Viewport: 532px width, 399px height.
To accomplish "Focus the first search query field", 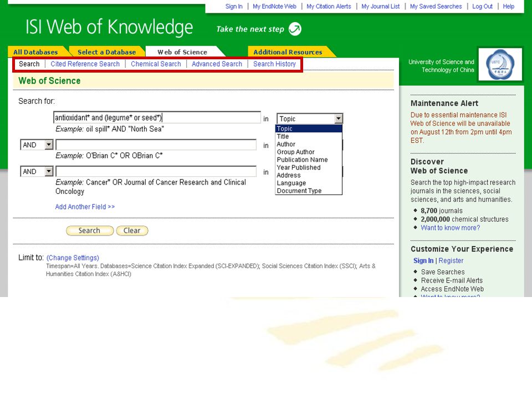I will tap(157, 117).
